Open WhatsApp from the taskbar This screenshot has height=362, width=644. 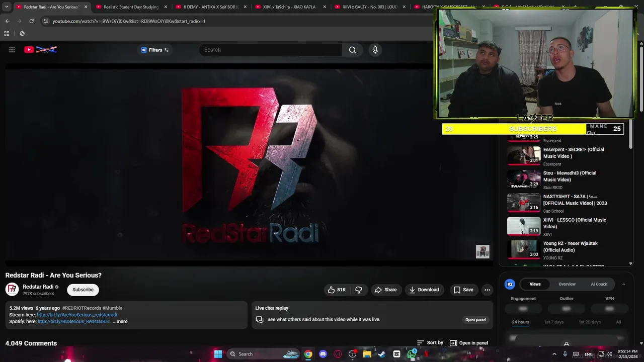pyautogui.click(x=412, y=354)
